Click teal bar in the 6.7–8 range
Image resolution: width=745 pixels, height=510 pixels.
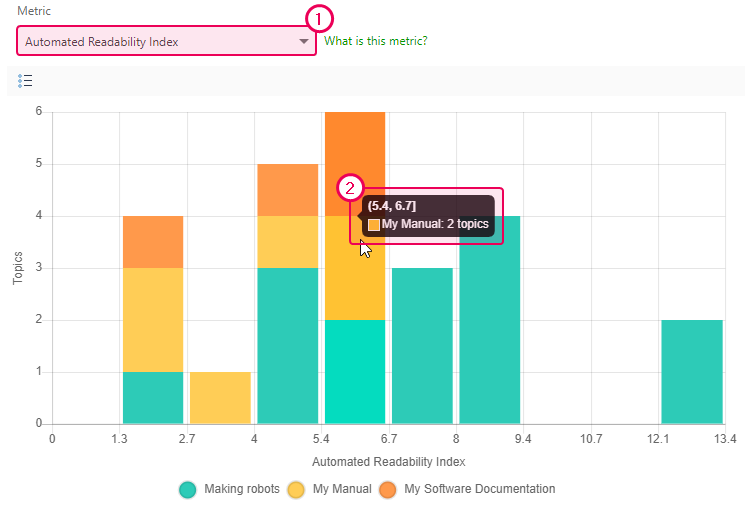click(422, 346)
